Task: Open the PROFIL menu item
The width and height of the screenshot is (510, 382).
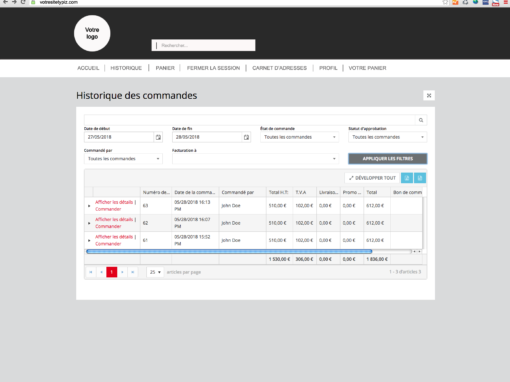Action: coord(328,68)
